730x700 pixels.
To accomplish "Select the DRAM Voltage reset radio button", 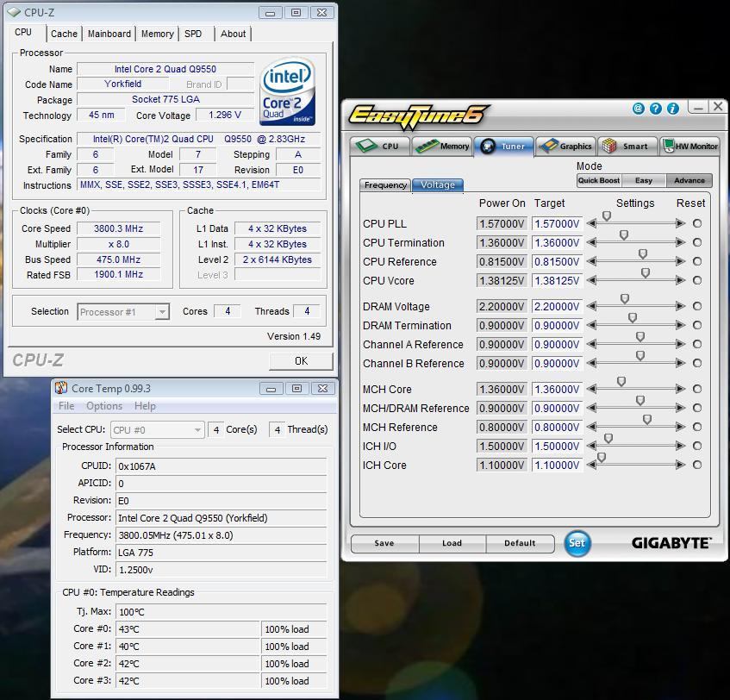I will click(x=697, y=306).
